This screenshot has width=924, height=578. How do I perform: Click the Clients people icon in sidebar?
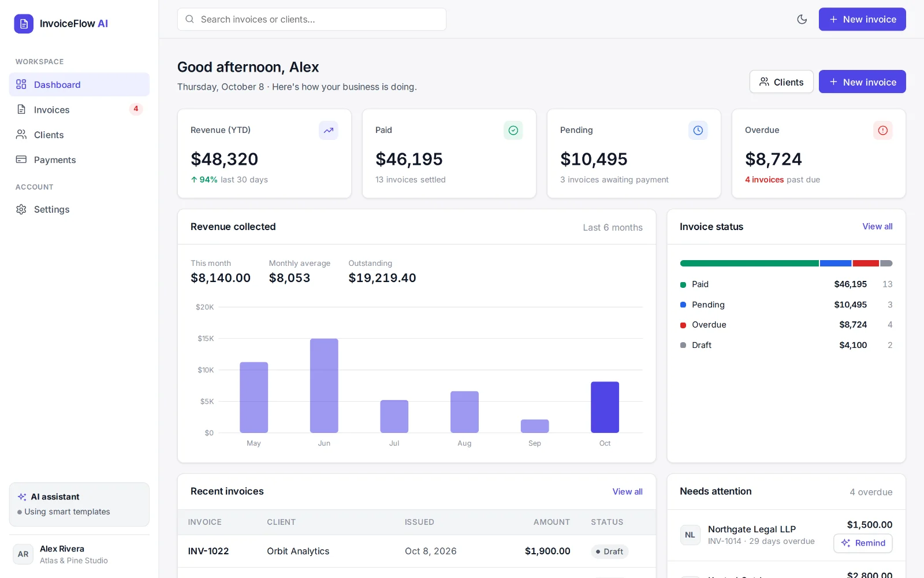(21, 135)
